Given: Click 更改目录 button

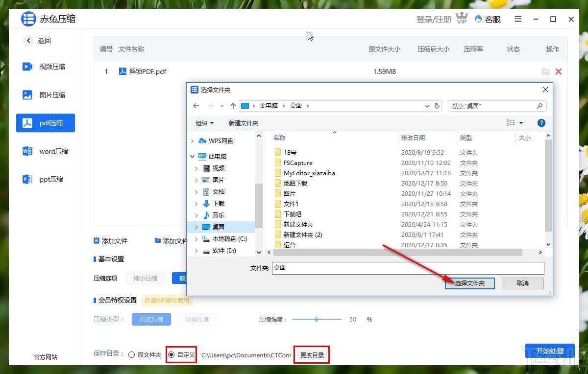Looking at the screenshot, I should [x=312, y=355].
